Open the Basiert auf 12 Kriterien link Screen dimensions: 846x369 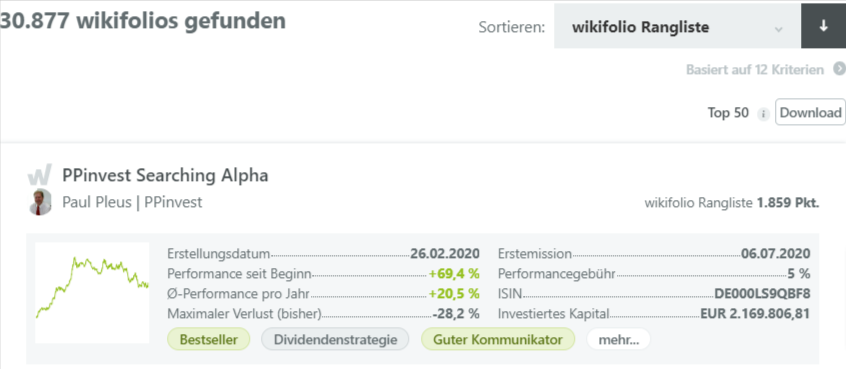(755, 70)
